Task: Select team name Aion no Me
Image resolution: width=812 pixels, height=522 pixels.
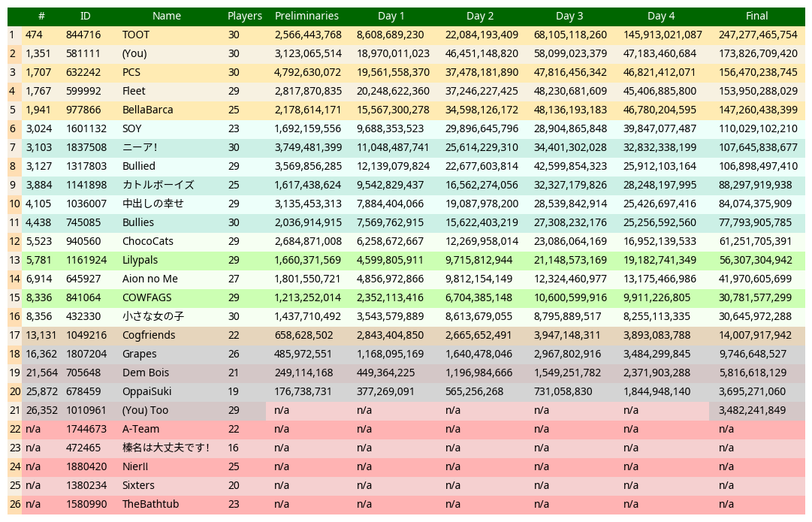Action: click(x=150, y=279)
